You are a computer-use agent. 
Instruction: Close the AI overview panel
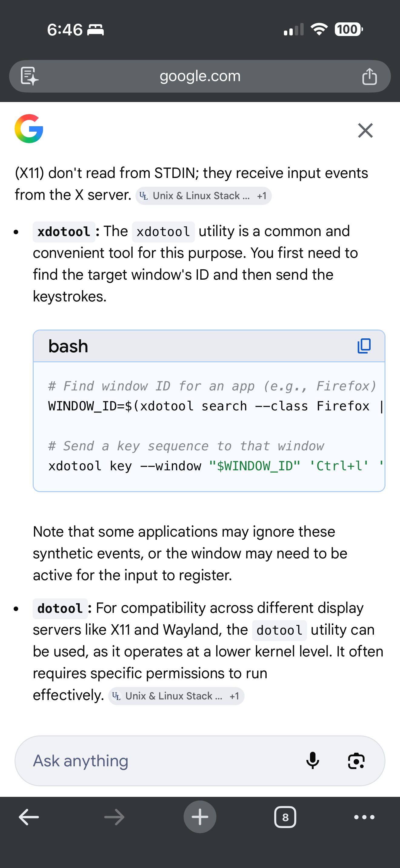click(x=365, y=130)
